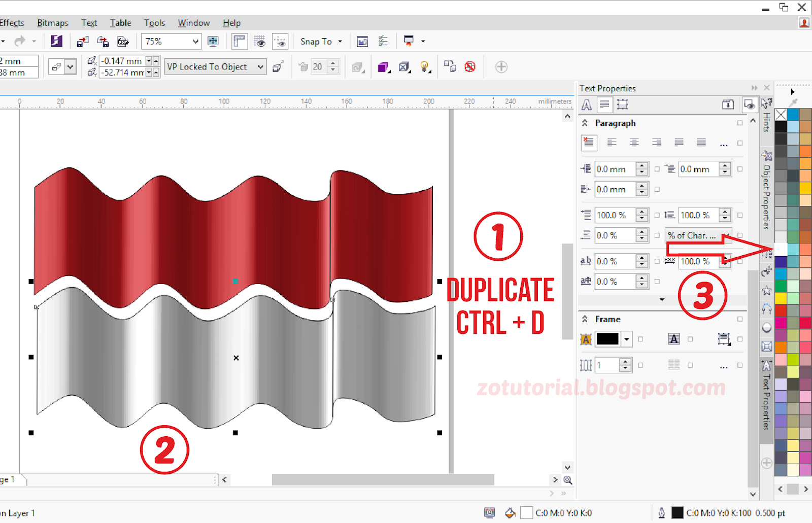The image size is (812, 523).
Task: Open the color palette flyout arrow
Action: (792, 92)
